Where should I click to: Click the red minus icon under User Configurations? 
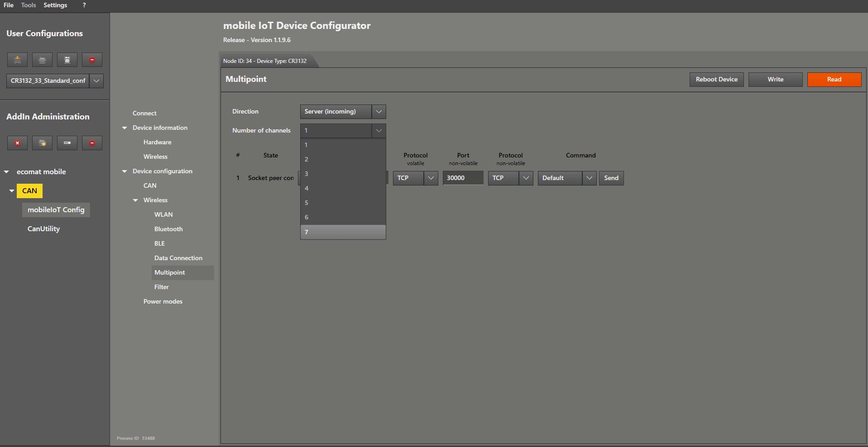92,60
